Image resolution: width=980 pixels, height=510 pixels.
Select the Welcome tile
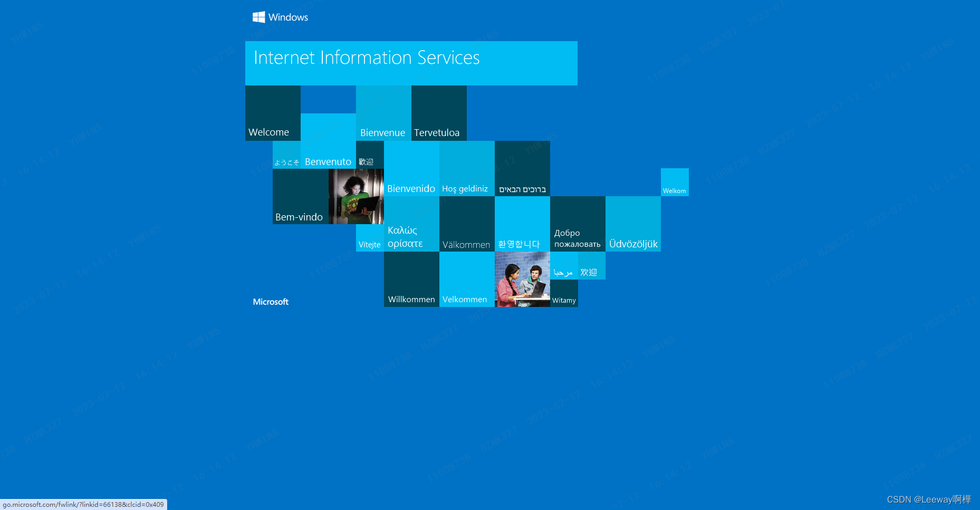pyautogui.click(x=273, y=113)
